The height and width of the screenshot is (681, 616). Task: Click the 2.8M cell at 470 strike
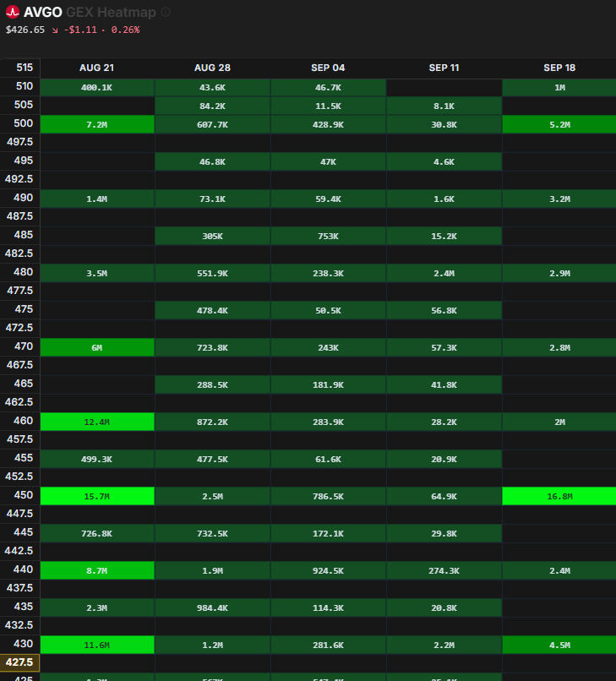(x=559, y=347)
